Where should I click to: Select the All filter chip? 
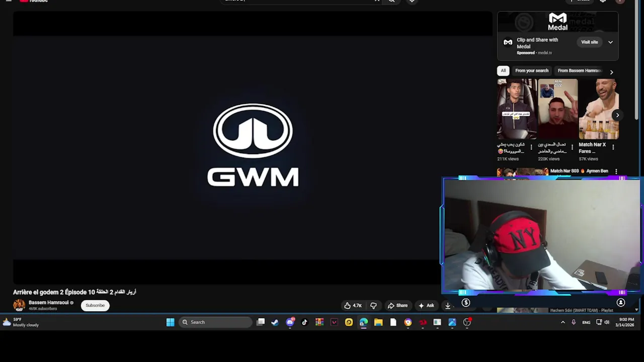[x=503, y=71]
